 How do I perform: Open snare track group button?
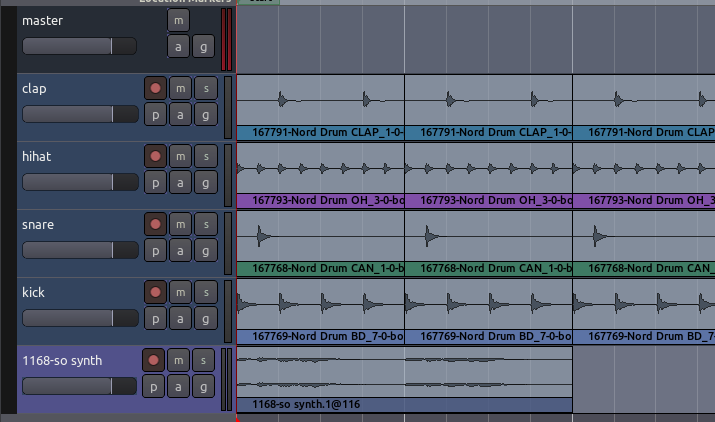[206, 250]
